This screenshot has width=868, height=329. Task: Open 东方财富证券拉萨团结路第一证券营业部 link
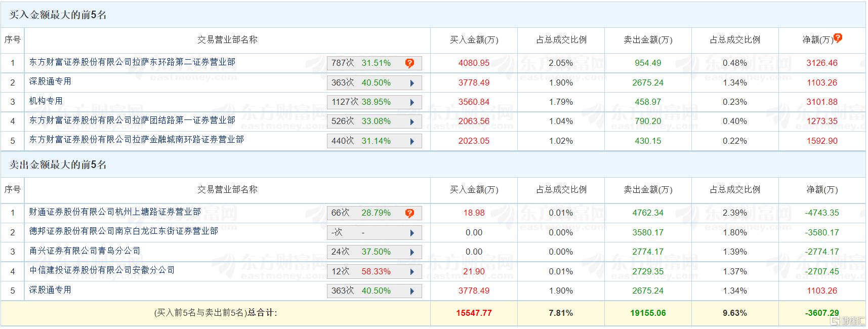pos(132,120)
